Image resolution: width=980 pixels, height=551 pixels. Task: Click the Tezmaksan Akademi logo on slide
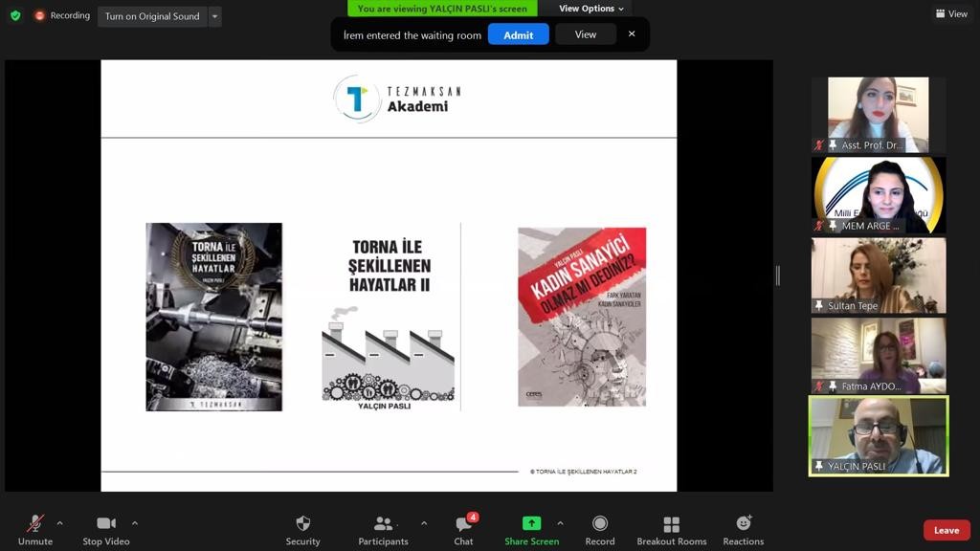pos(397,99)
